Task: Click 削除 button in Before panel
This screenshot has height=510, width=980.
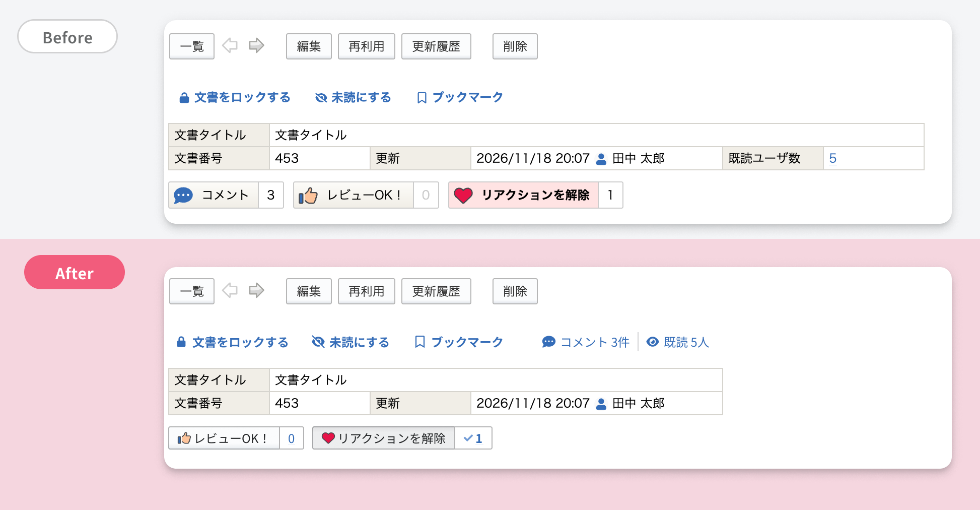Action: (x=515, y=46)
